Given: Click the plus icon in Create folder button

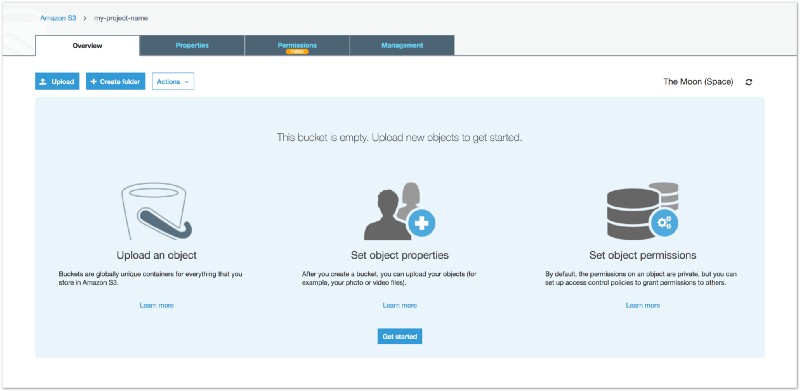Looking at the screenshot, I should point(93,82).
